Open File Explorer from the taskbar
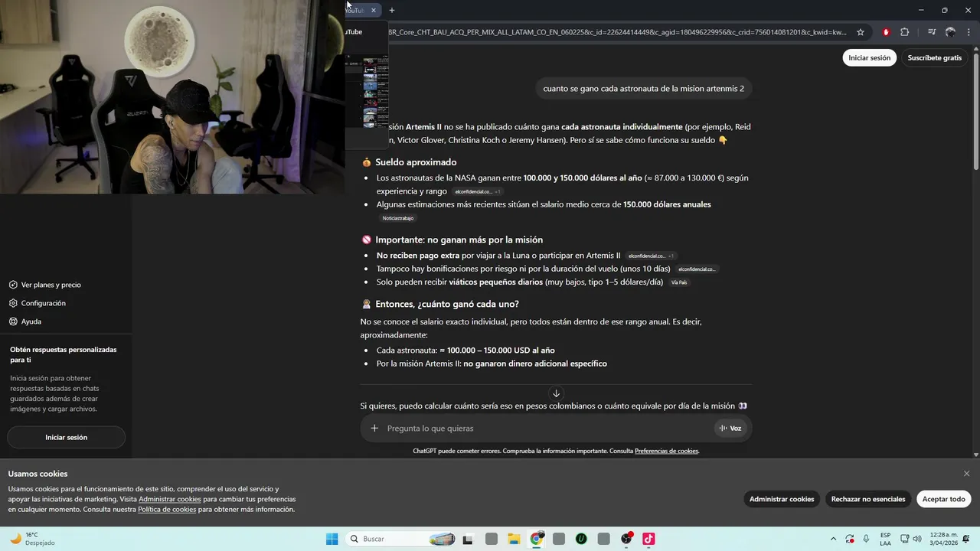This screenshot has height=551, width=980. coord(514,539)
